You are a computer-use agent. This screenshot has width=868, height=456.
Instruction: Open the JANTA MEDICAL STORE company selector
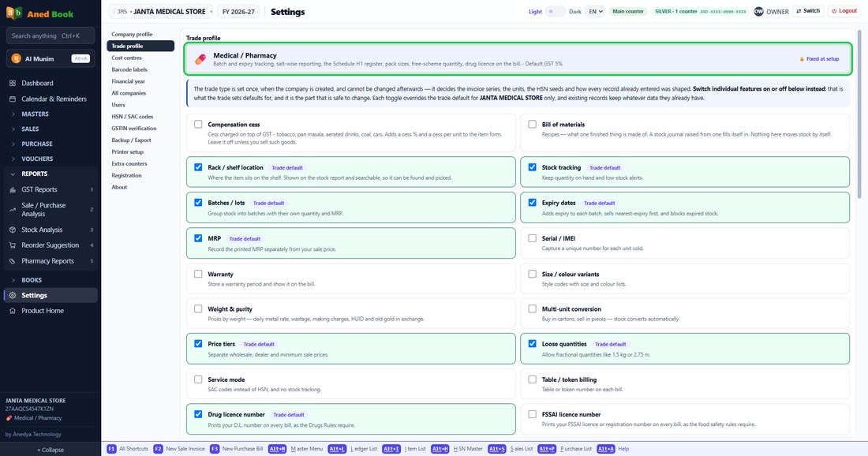point(161,12)
